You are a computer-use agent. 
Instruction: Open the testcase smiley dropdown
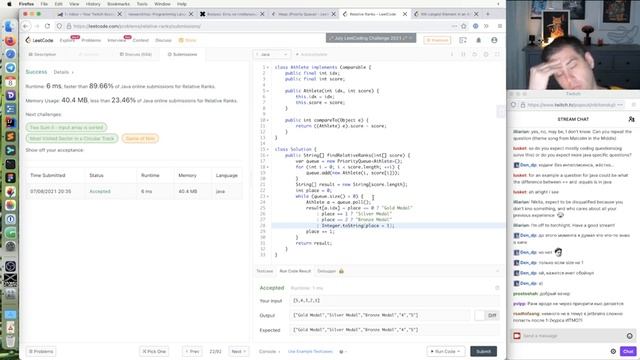point(343,351)
